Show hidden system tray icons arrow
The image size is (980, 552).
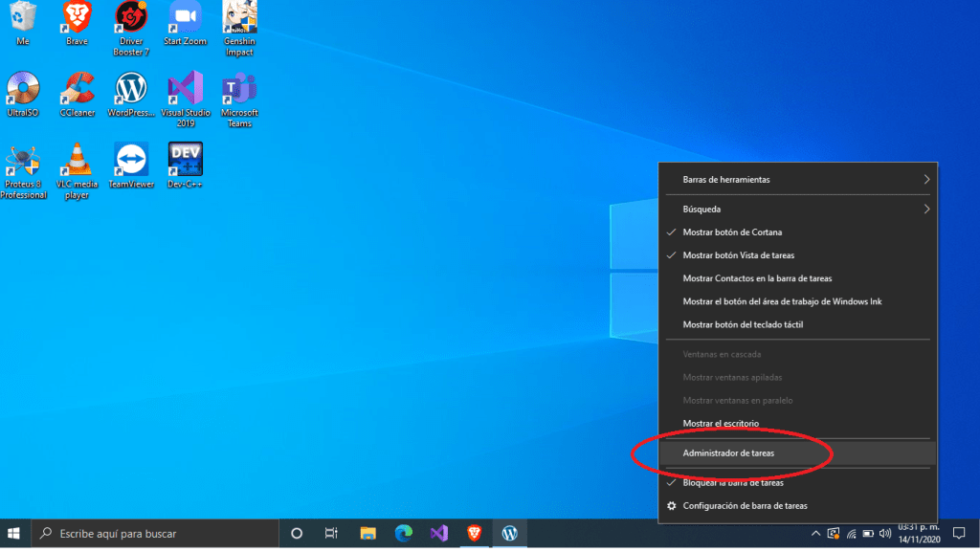click(814, 533)
